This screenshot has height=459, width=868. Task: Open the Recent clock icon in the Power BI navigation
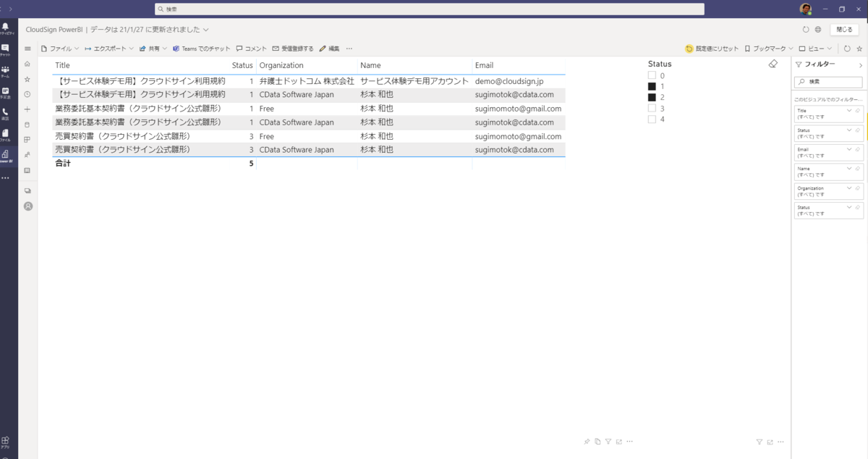(27, 94)
